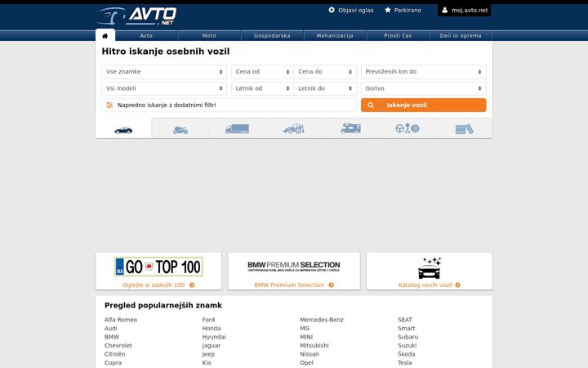Click the BMW Premium Selection text link

tap(289, 285)
